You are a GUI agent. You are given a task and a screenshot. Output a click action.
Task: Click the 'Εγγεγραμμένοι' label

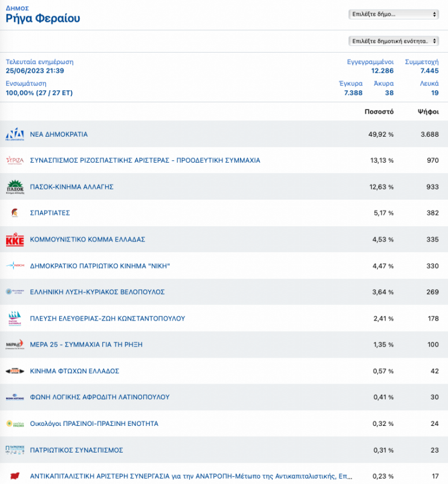pyautogui.click(x=370, y=62)
